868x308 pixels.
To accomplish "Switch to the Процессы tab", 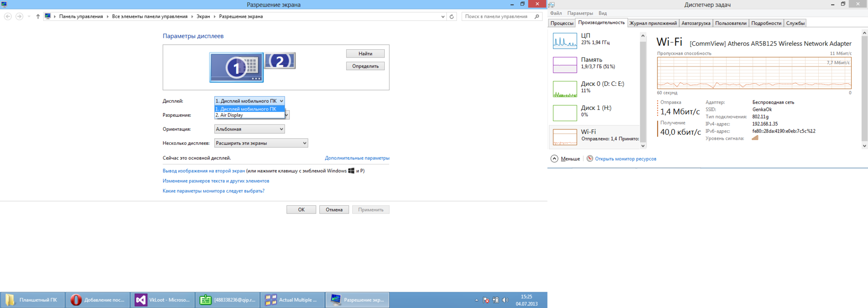I will click(x=562, y=23).
